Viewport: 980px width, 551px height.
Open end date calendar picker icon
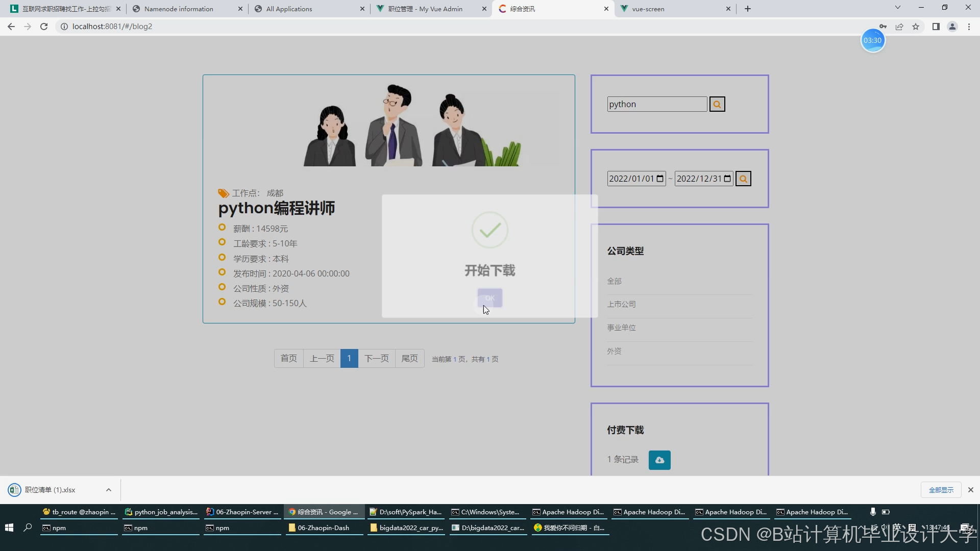727,179
